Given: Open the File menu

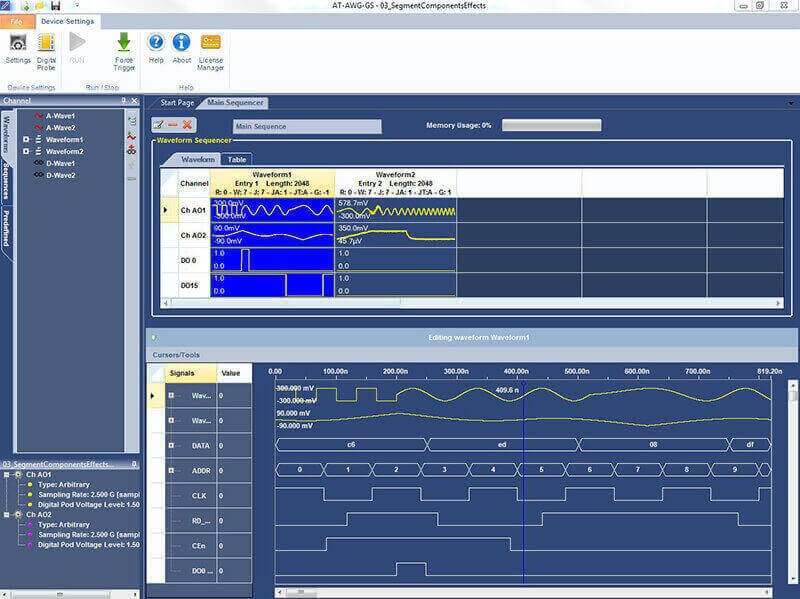Looking at the screenshot, I should pos(17,22).
